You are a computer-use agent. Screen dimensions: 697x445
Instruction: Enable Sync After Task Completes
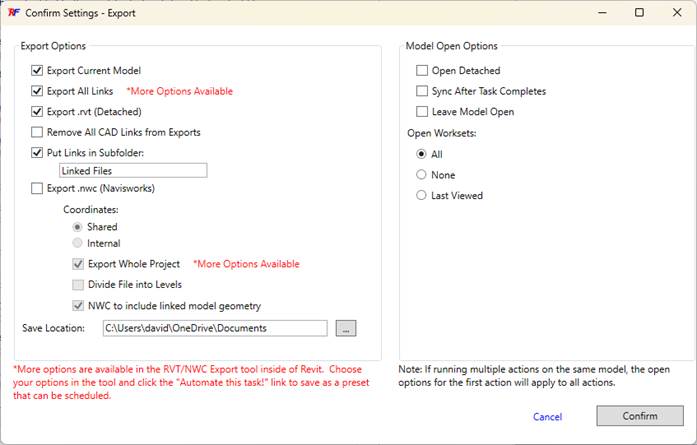tap(422, 91)
